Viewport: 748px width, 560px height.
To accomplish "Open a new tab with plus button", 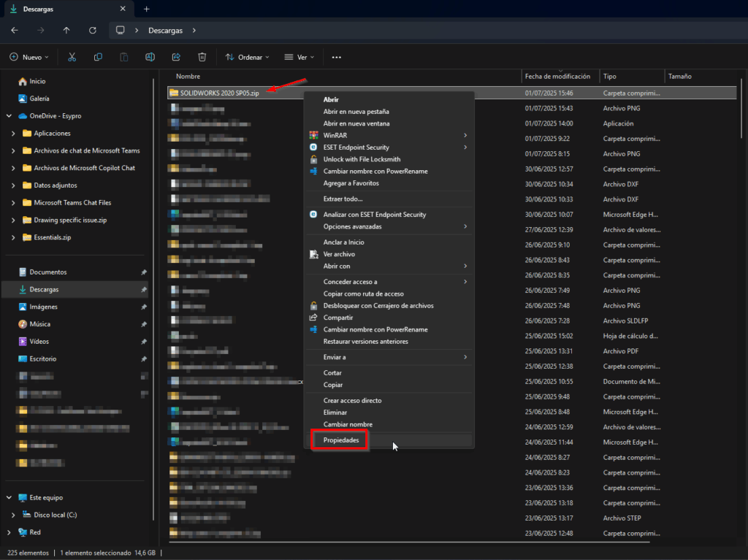I will [x=146, y=9].
